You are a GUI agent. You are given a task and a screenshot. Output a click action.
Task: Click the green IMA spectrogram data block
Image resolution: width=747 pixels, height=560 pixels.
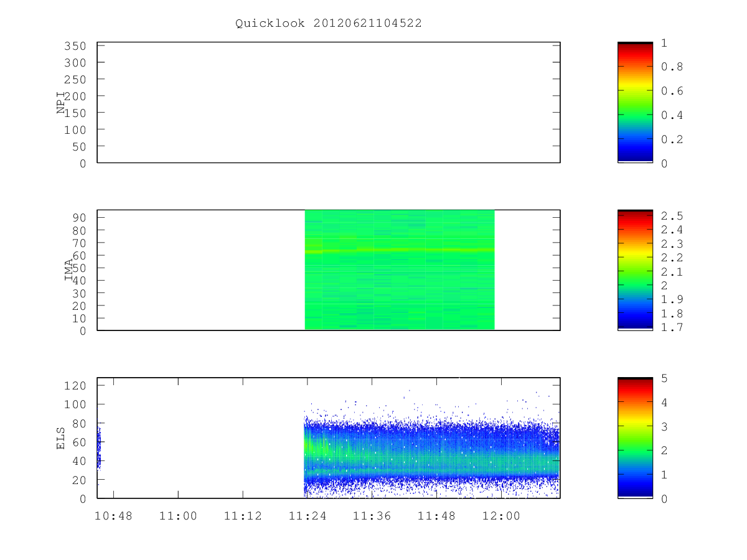click(399, 269)
